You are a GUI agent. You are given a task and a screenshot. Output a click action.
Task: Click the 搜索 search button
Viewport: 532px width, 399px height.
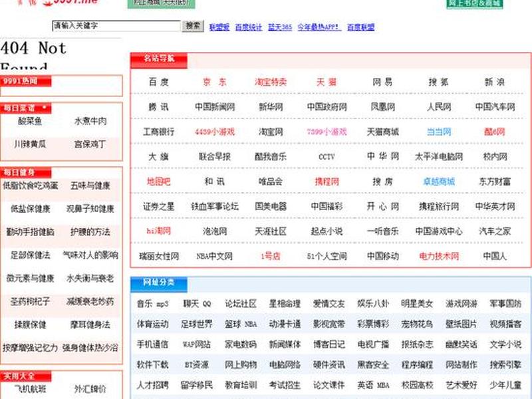pos(193,26)
